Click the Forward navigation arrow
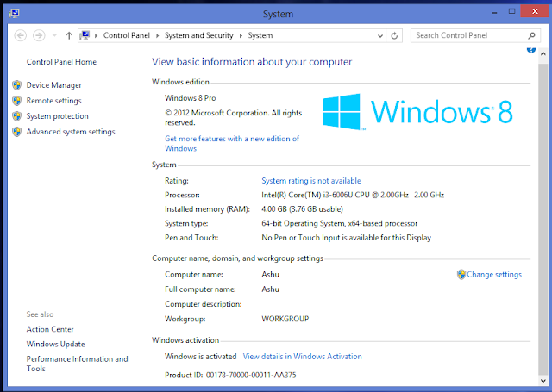Viewport: 552px width, 392px height. [x=39, y=35]
